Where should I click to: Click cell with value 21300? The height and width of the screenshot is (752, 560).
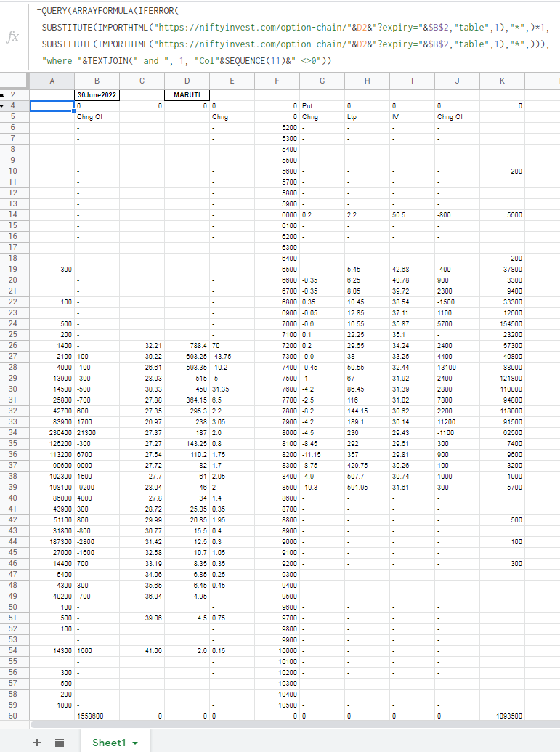point(97,432)
